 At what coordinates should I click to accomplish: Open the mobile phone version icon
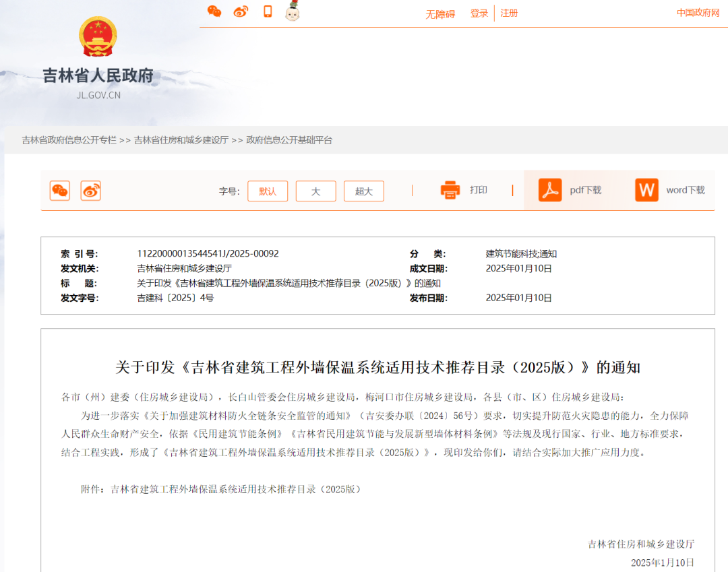[268, 11]
